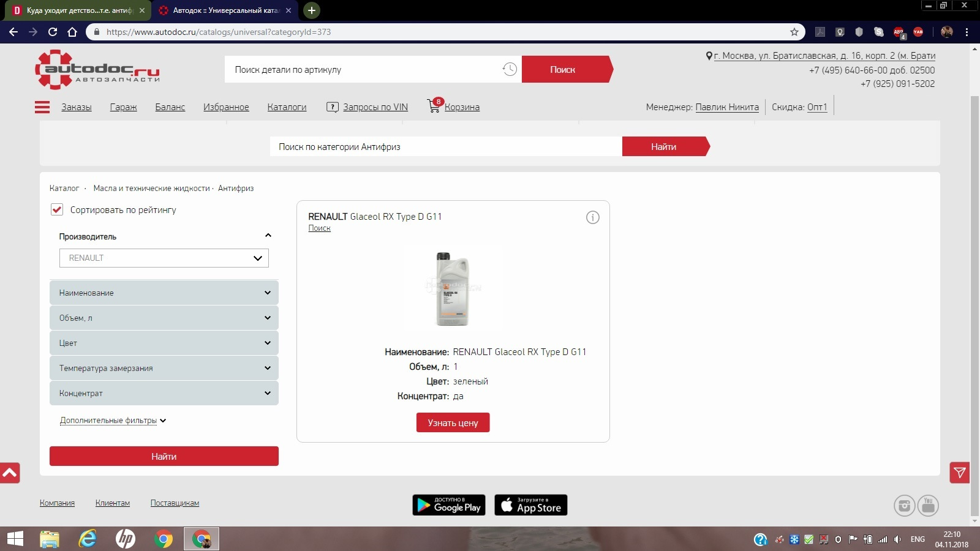Click the red filter funnel icon

(959, 473)
